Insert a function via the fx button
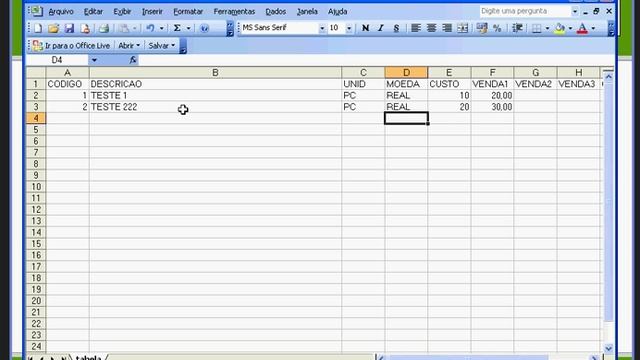The height and width of the screenshot is (360, 640). (x=133, y=60)
